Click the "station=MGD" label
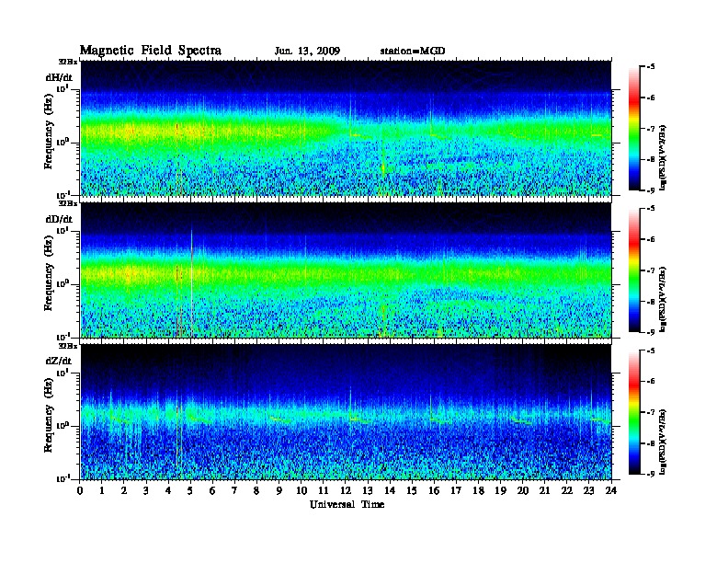The width and height of the screenshot is (728, 563). 413,52
